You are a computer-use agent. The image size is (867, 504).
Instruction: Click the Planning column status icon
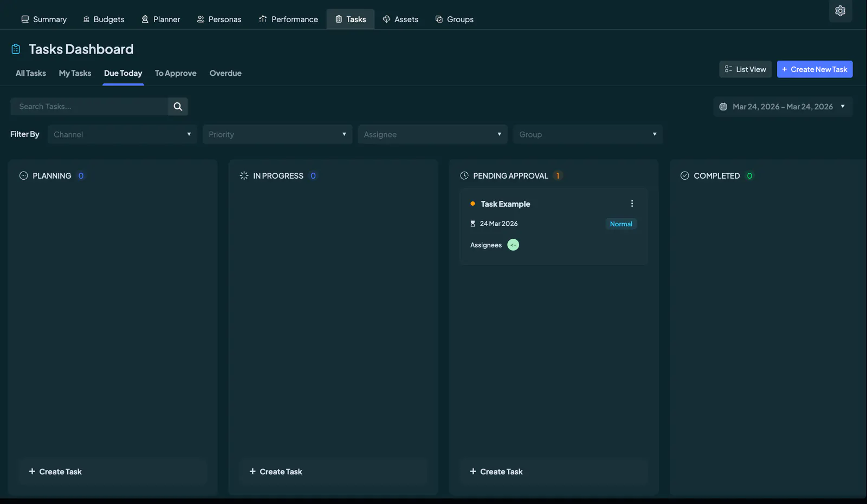coord(23,175)
